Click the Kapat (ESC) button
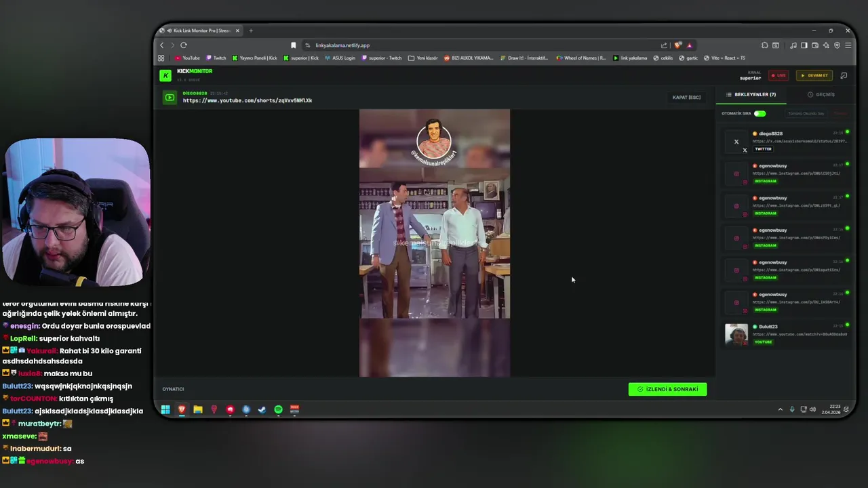 pos(686,98)
